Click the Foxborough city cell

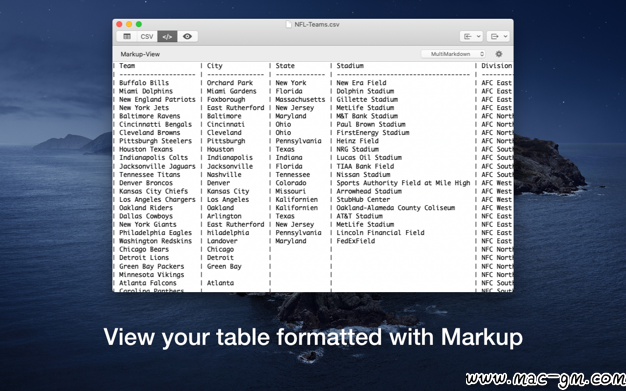(x=226, y=99)
